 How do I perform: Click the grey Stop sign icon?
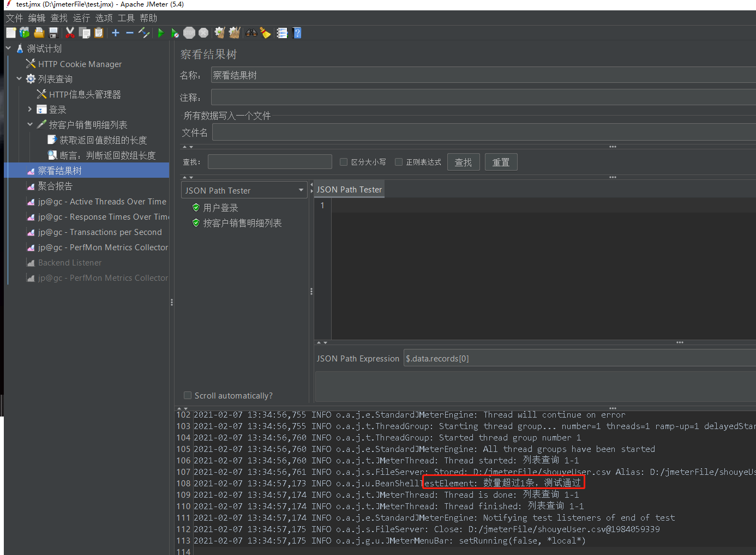click(189, 33)
